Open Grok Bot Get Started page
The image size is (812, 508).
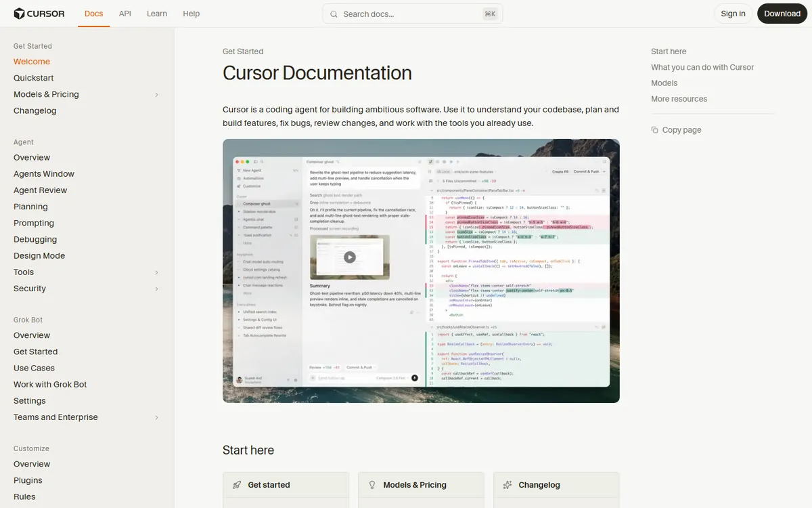point(36,352)
